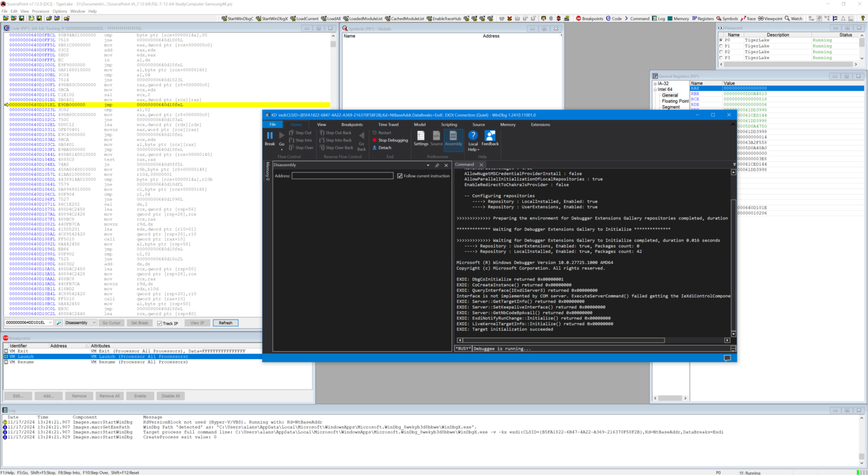868x475 pixels.
Task: Open the Processor menu in SourcePoint
Action: (x=40, y=11)
